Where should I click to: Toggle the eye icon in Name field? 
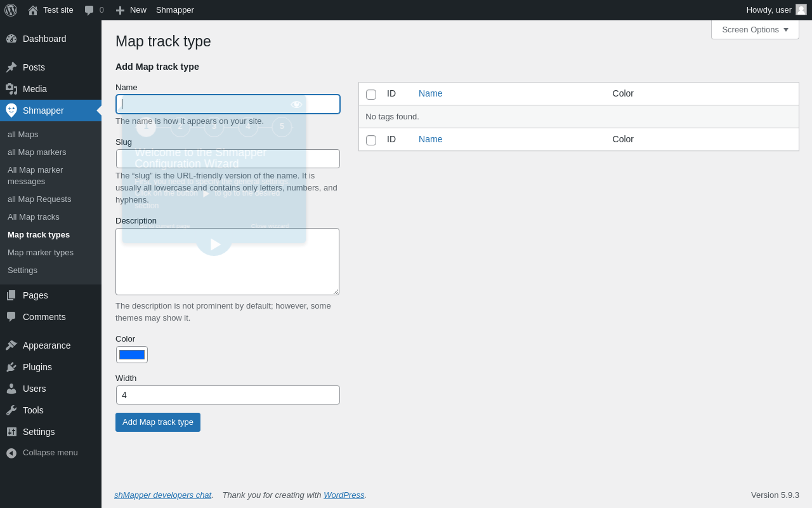pos(296,105)
